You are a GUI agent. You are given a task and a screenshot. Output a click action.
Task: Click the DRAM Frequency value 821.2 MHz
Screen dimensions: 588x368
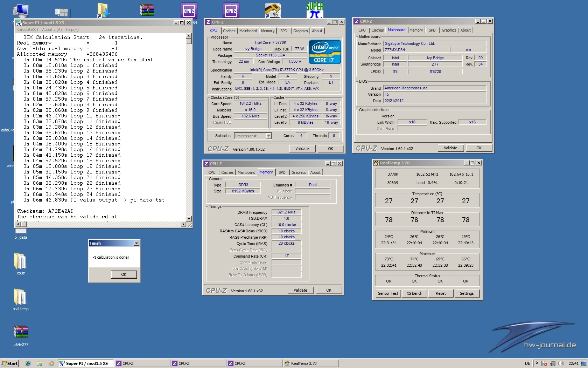286,212
